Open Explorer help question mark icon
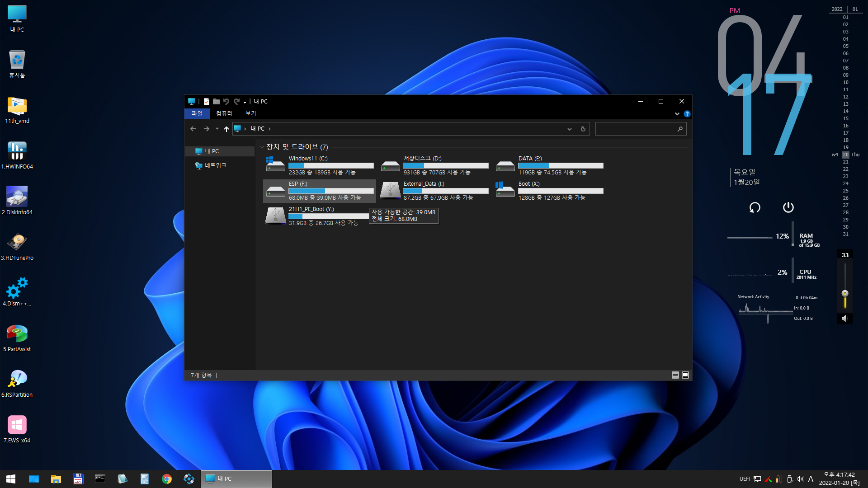 [687, 114]
